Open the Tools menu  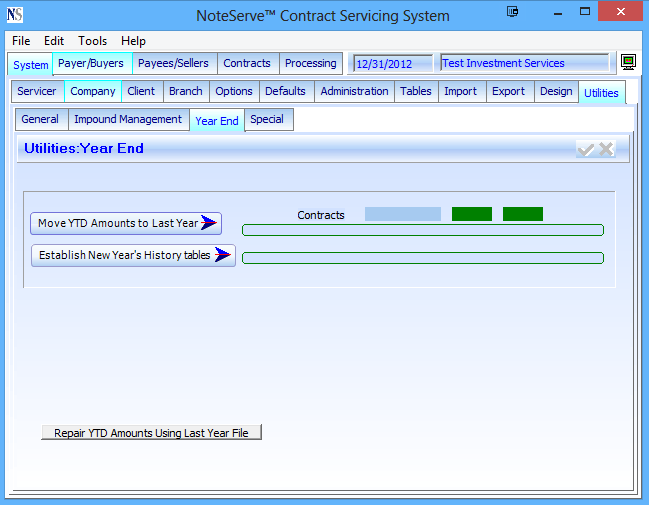93,41
